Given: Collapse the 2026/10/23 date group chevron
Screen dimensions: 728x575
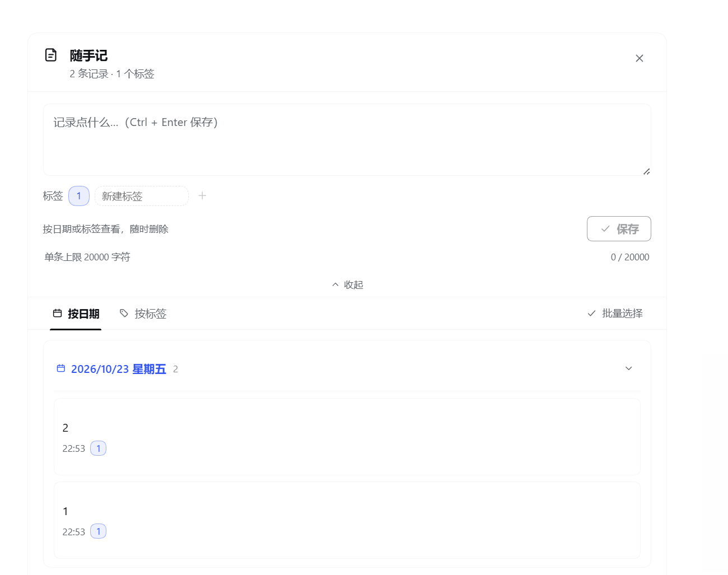Looking at the screenshot, I should point(629,368).
